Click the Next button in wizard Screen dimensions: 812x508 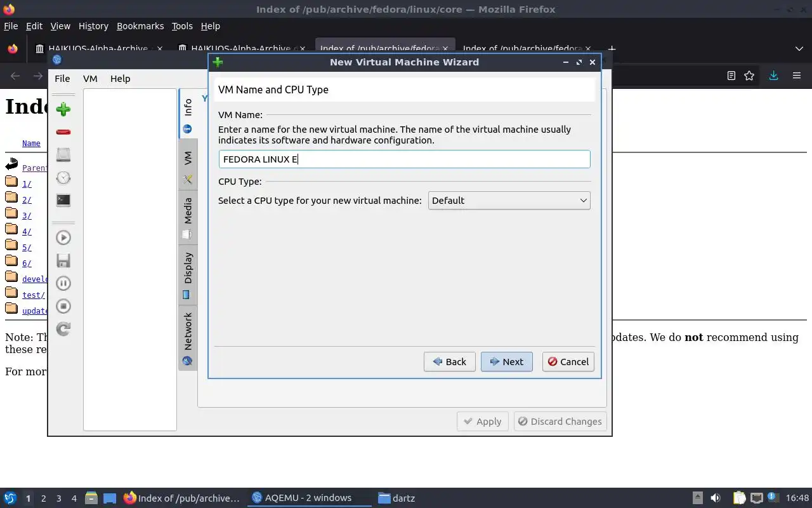tap(506, 362)
